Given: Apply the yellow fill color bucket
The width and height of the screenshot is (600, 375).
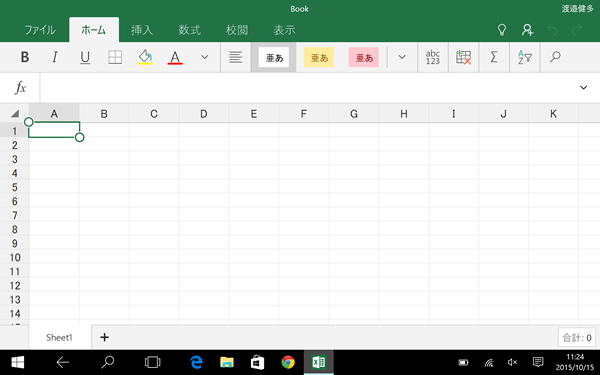Looking at the screenshot, I should coord(145,57).
